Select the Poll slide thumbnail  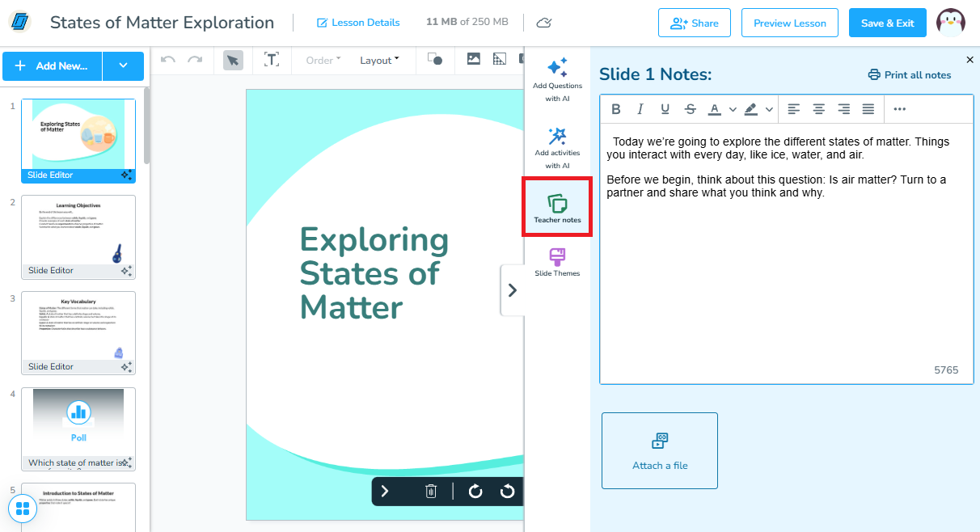click(78, 429)
